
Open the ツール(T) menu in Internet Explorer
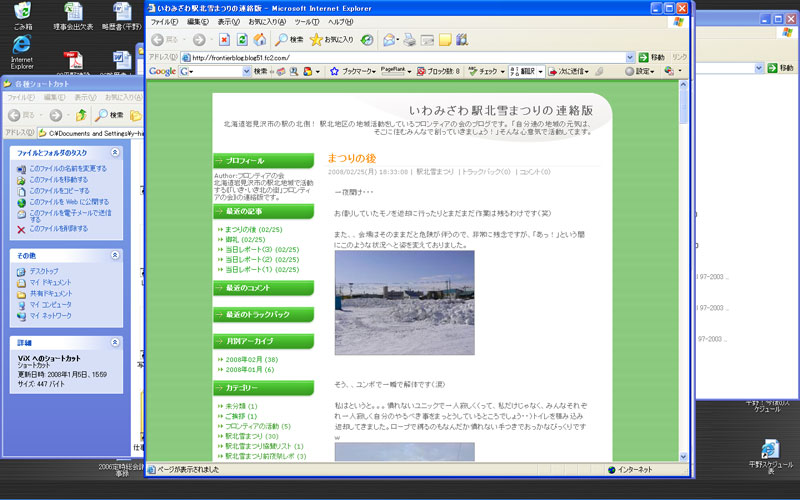[306, 22]
